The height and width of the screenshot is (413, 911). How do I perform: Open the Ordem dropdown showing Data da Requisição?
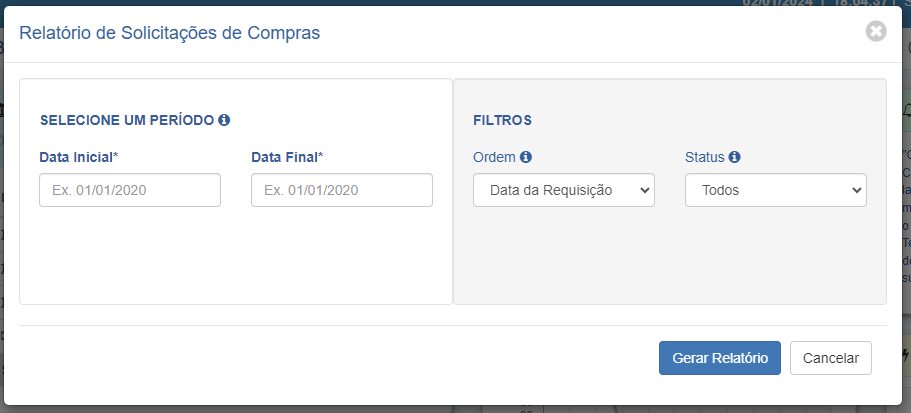pos(564,190)
